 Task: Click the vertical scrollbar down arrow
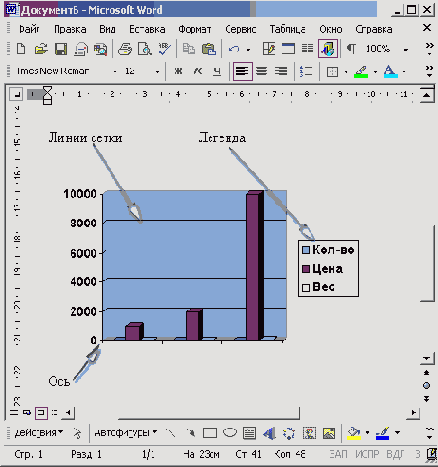[427, 358]
